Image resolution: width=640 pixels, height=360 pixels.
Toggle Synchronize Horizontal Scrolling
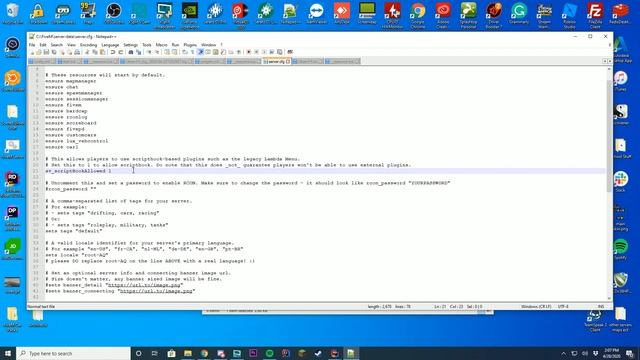point(174,52)
